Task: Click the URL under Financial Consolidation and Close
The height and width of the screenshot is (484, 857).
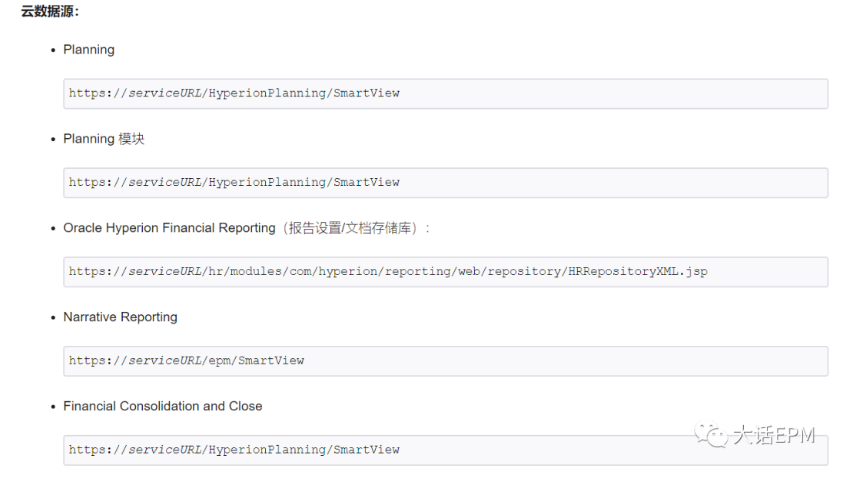Action: click(x=234, y=450)
